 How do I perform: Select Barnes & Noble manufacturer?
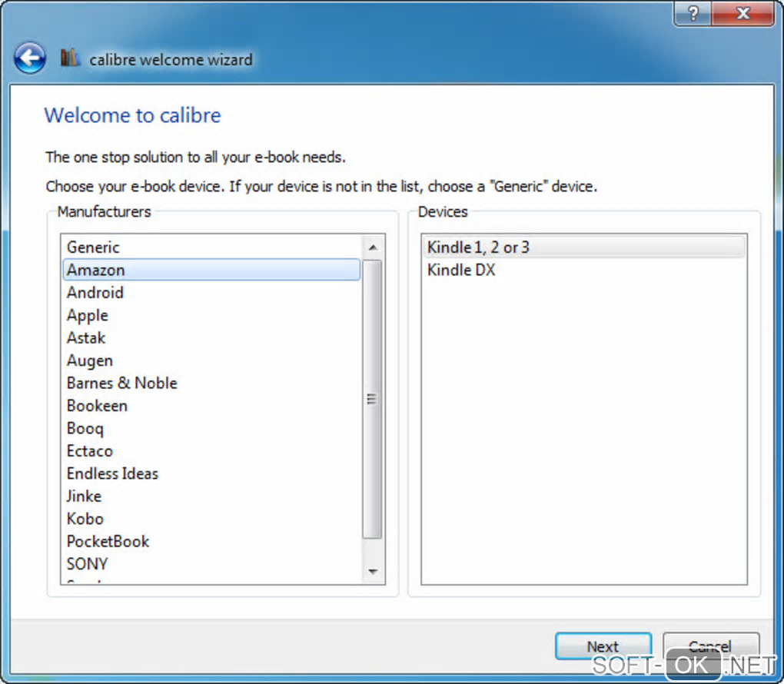pos(211,383)
